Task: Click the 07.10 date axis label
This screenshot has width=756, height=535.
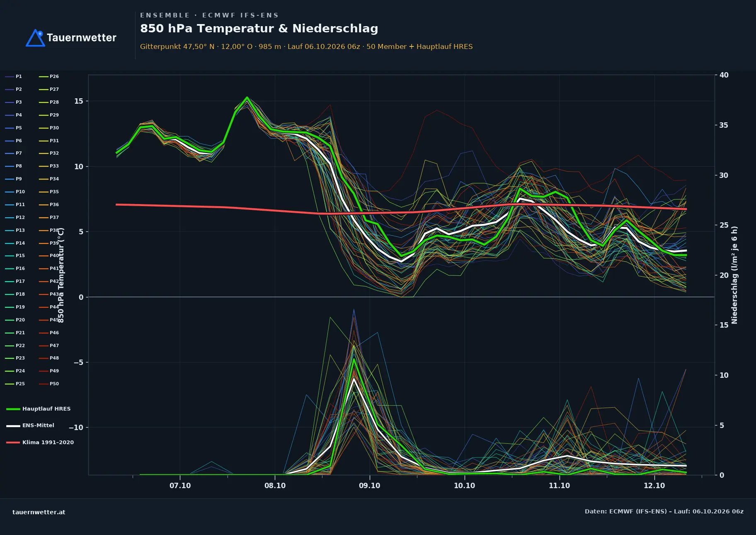Action: pos(180,486)
